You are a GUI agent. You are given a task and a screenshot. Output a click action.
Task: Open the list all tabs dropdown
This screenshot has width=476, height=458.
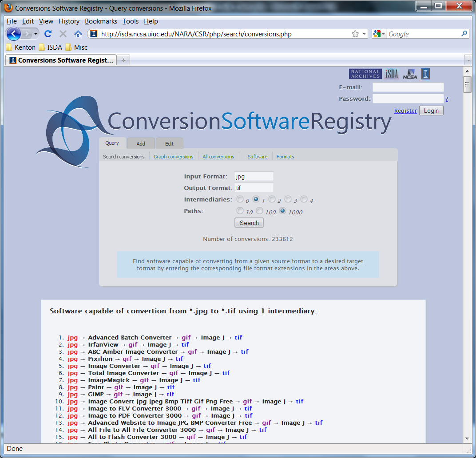468,60
